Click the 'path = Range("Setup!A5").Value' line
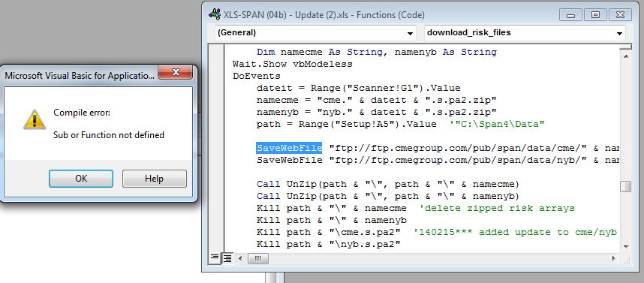Viewport: 644px width, 283px height. 347,124
